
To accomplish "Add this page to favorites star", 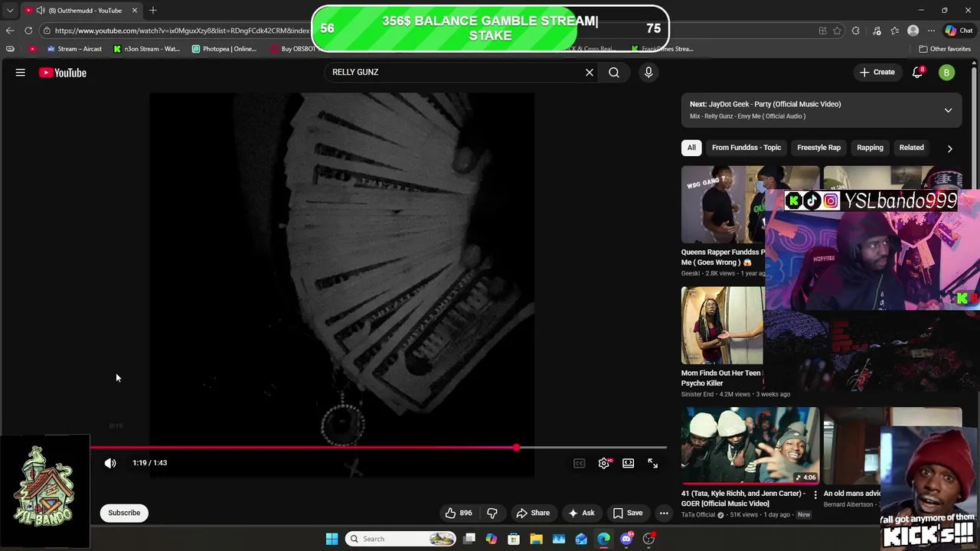I will coord(837,31).
